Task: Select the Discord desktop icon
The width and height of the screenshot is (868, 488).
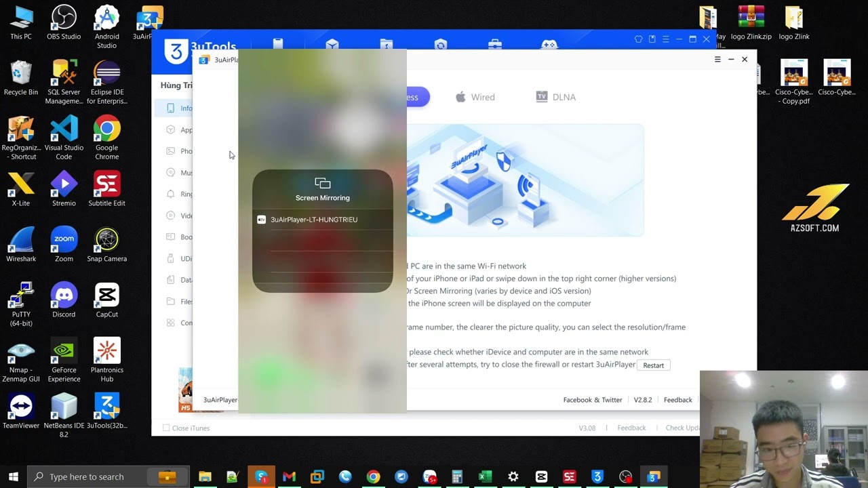Action: 64,300
